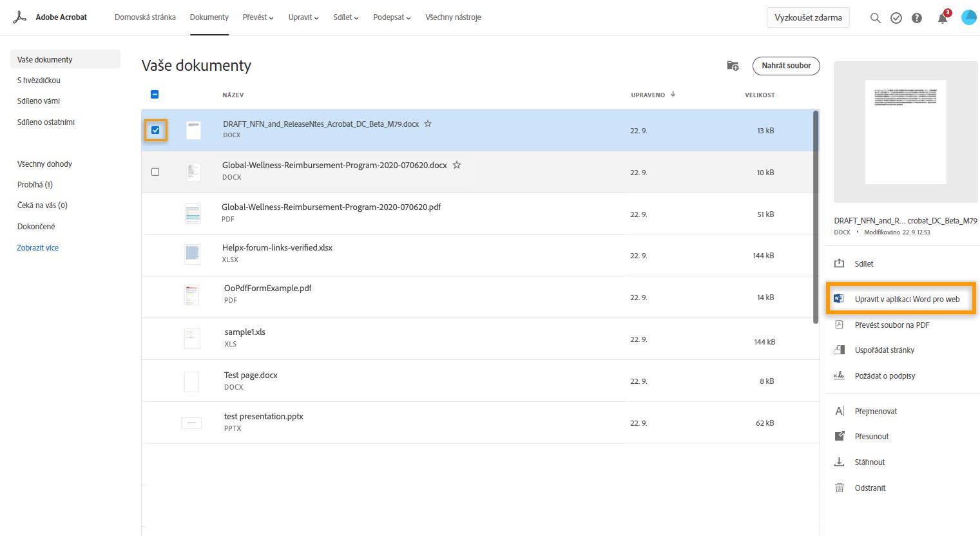Viewport: 980px width, 541px height.
Task: Open the help question mark icon
Action: 917,18
